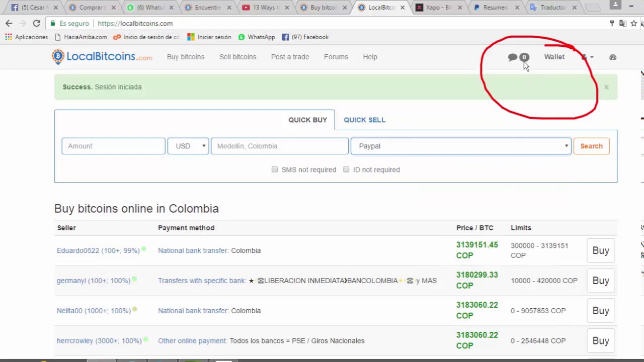Bookmark page with star icon
Screen dimensions: 644x362
633,24
